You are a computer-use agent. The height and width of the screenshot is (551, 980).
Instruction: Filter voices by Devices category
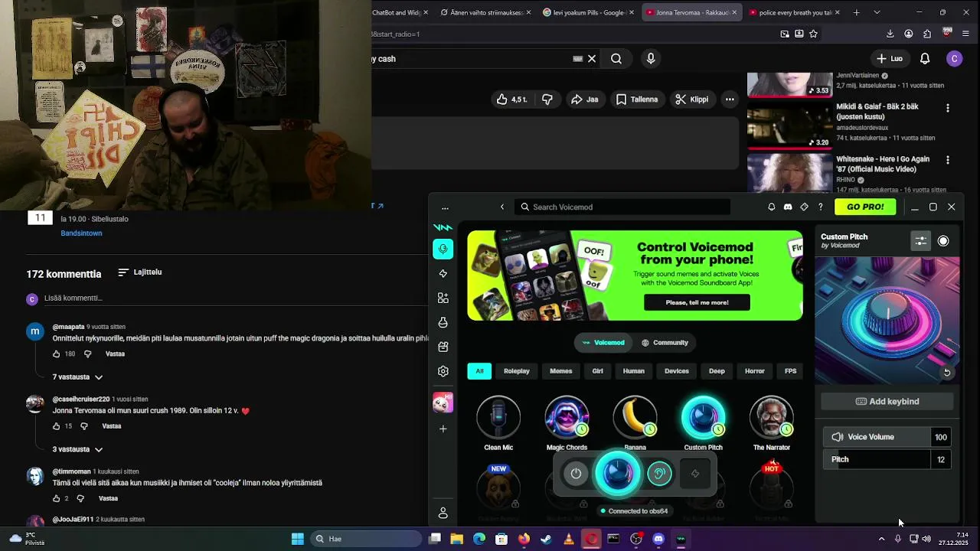677,371
